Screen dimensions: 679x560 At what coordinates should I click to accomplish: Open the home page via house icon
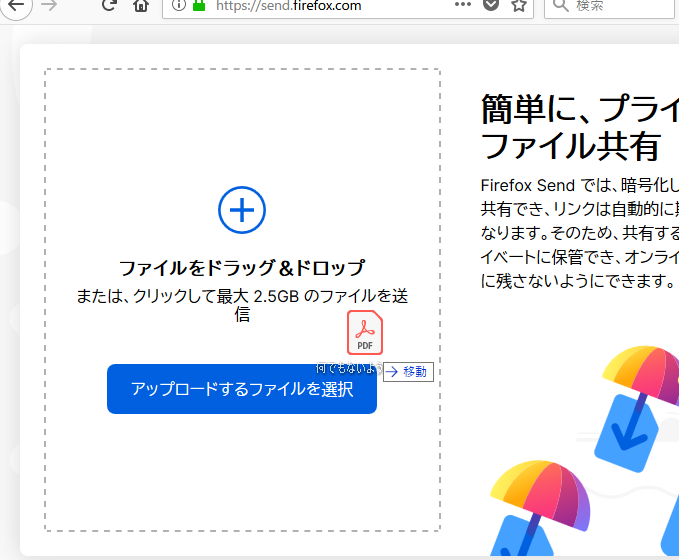click(x=141, y=6)
